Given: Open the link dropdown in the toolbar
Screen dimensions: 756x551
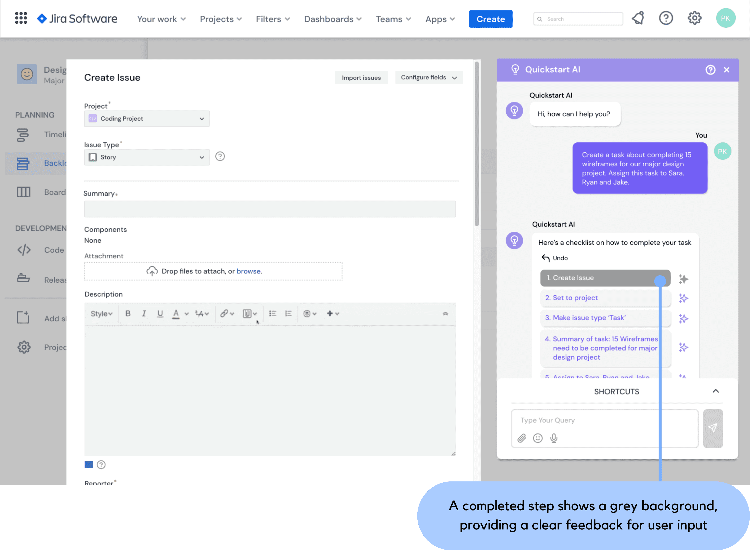Looking at the screenshot, I should click(x=227, y=314).
